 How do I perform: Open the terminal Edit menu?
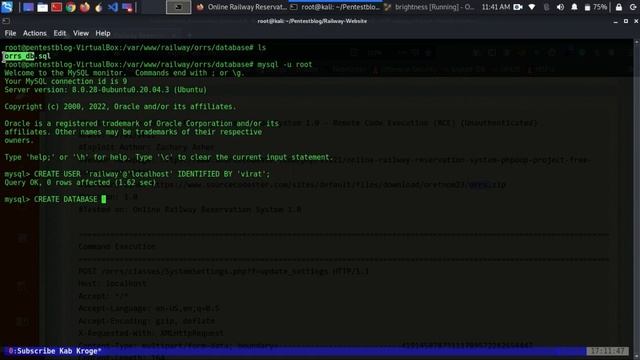[x=60, y=33]
